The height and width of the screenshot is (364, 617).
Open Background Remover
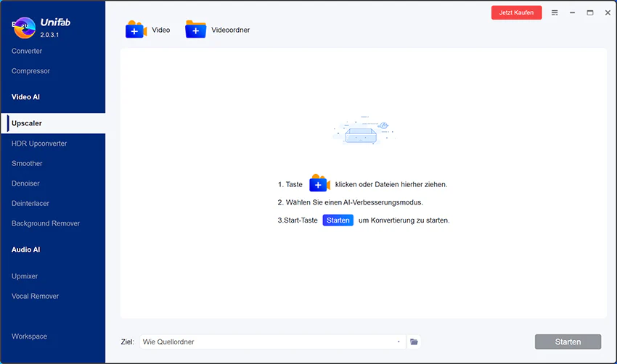(x=46, y=223)
